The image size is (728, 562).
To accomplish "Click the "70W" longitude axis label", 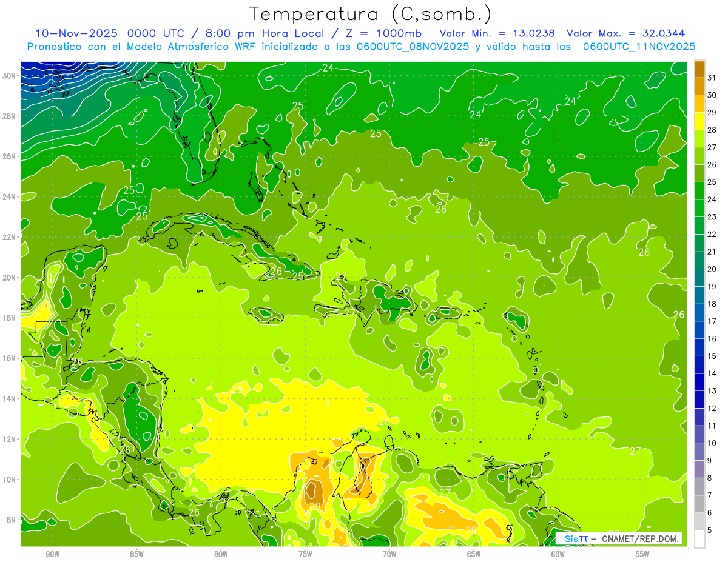I will point(389,554).
